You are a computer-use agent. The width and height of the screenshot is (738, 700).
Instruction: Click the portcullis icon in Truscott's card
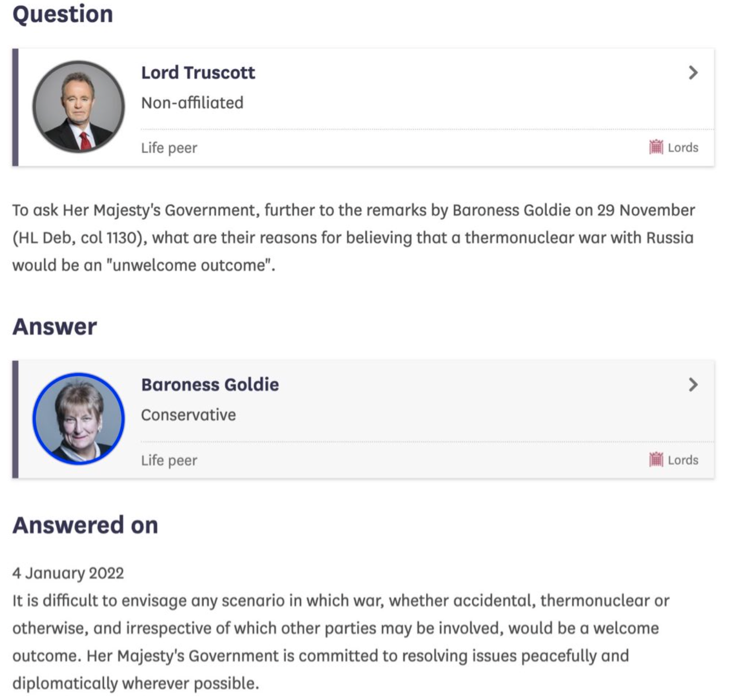click(x=656, y=147)
